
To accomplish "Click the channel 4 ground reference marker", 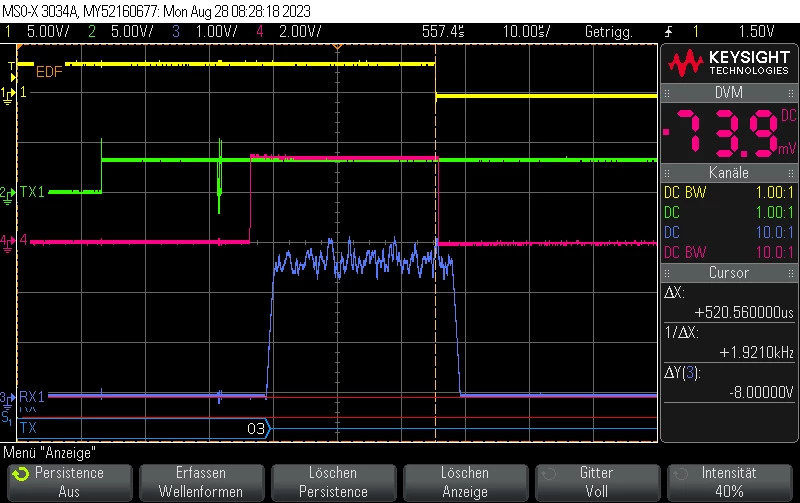I will 8,242.
